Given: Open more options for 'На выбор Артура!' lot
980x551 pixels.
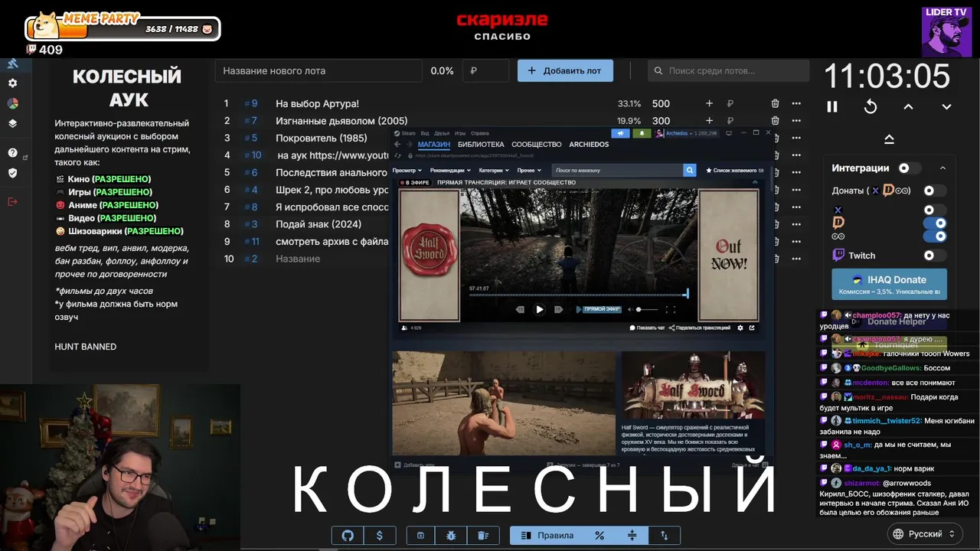Looking at the screenshot, I should pos(796,103).
